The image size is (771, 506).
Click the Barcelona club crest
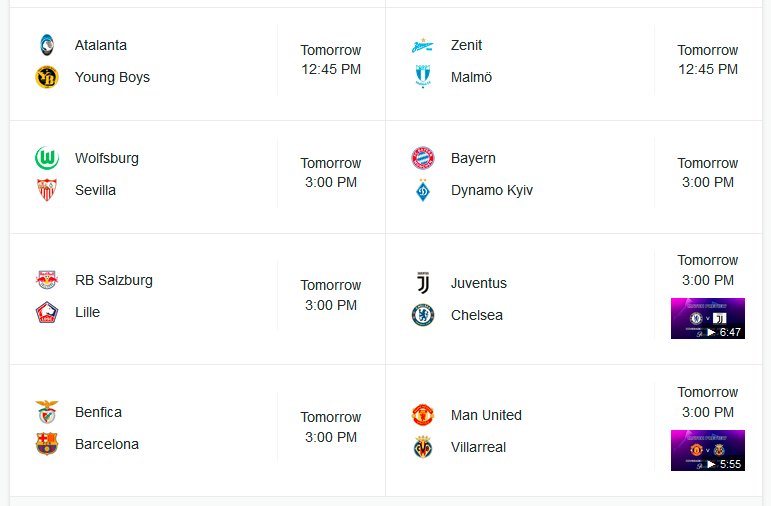[x=47, y=444]
